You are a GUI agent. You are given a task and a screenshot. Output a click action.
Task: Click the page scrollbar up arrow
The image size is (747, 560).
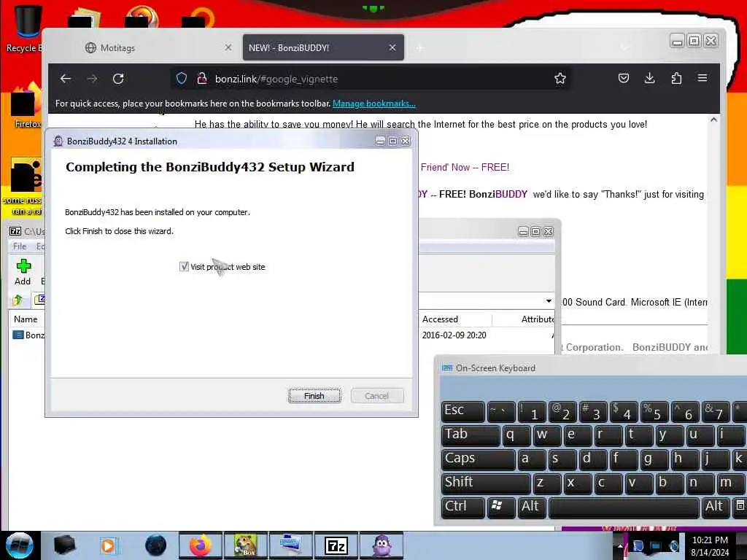[x=713, y=120]
